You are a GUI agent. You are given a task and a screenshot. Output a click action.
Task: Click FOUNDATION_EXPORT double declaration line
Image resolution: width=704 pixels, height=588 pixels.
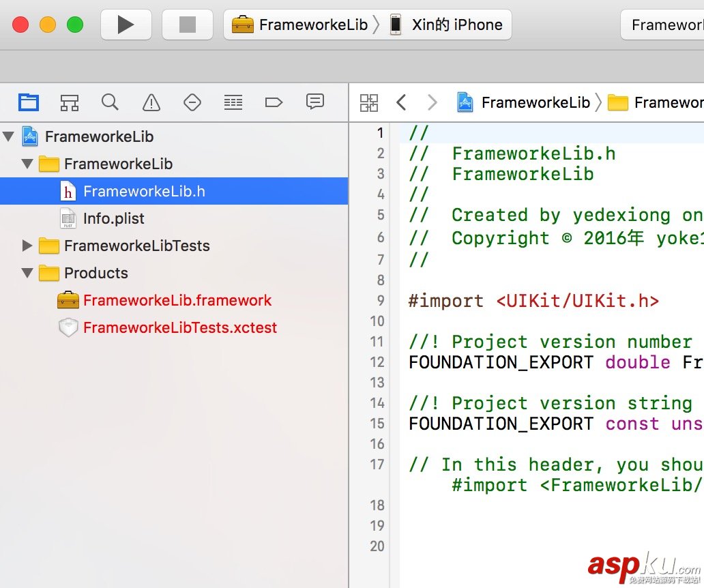[x=556, y=362]
